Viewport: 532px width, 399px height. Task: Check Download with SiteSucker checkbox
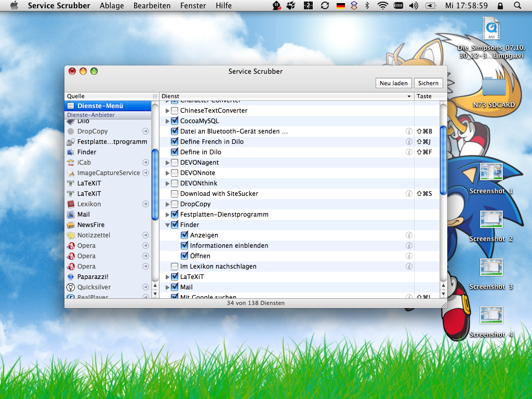click(175, 194)
